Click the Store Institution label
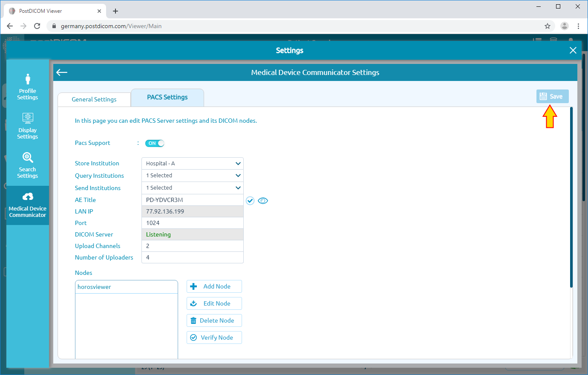Image resolution: width=588 pixels, height=375 pixels. (97, 163)
